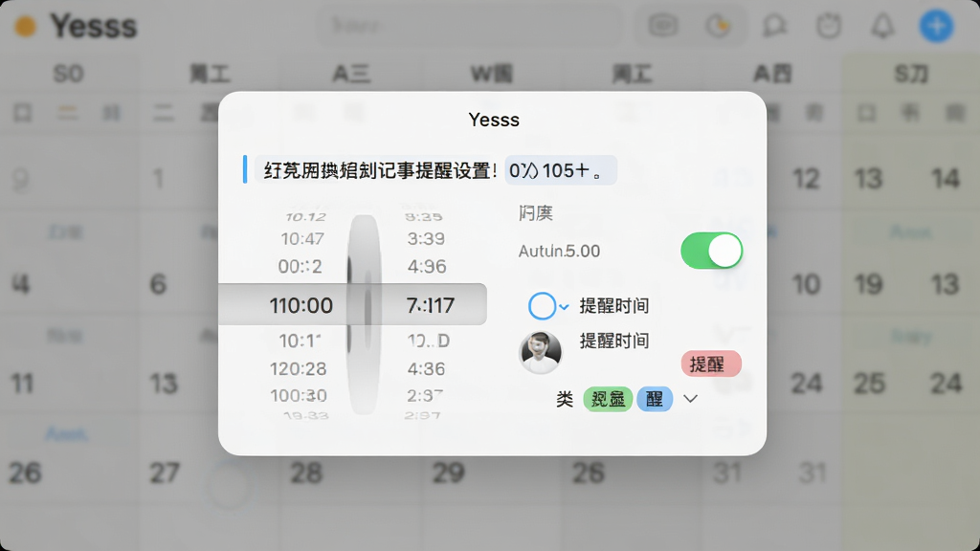Click the orange dot app icon
The height and width of the screenshot is (551, 980).
(x=26, y=27)
